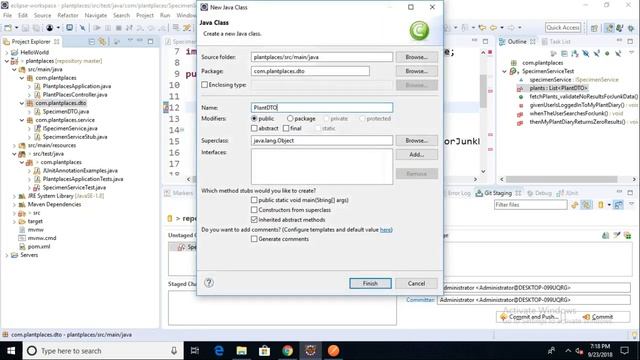640x360 pixels.
Task: Click the New toolbar icon in Eclipse
Action: pos(8,28)
